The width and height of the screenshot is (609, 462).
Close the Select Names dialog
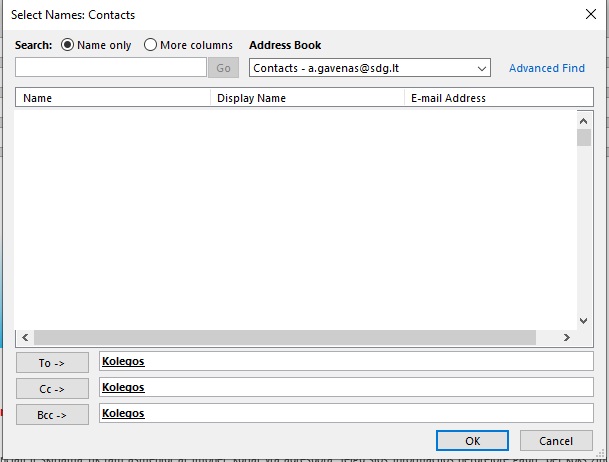[x=589, y=15]
